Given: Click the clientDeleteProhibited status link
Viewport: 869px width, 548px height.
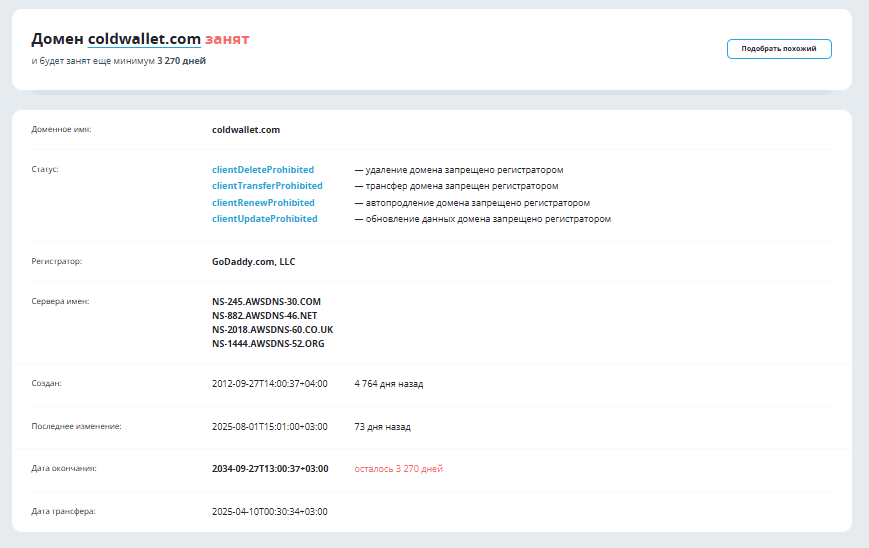Looking at the screenshot, I should coord(262,170).
